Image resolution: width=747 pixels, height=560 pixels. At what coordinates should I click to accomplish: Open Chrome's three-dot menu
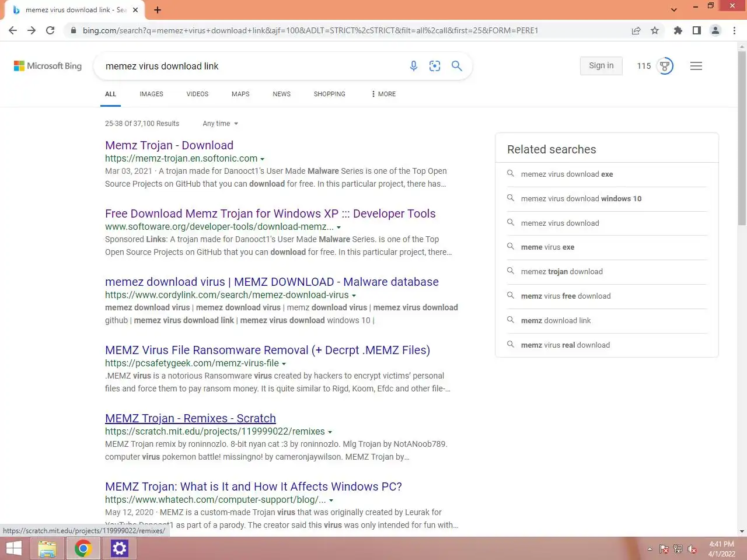coord(734,30)
